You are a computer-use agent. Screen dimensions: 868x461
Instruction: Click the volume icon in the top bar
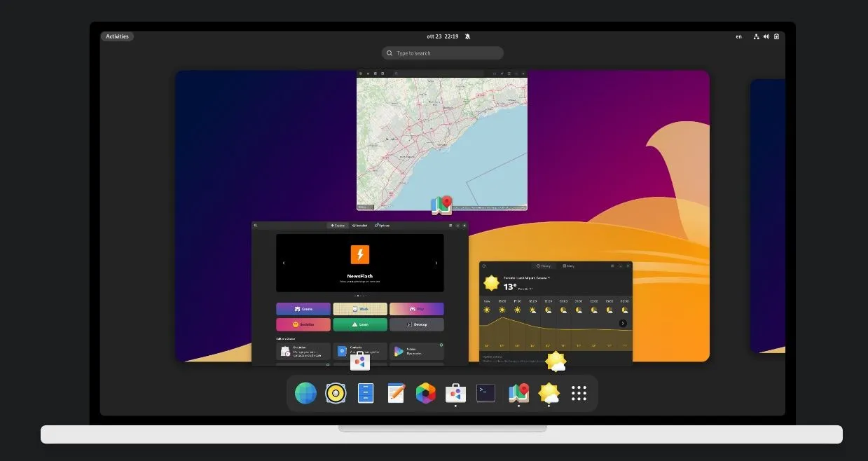(x=766, y=36)
